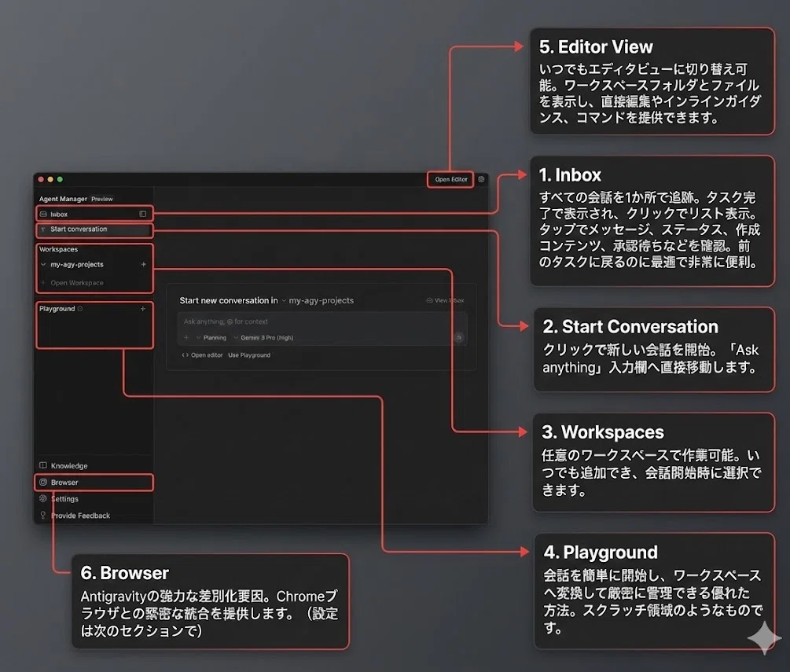
Task: Click the 'Workspaces' section heading
Action: (x=58, y=249)
